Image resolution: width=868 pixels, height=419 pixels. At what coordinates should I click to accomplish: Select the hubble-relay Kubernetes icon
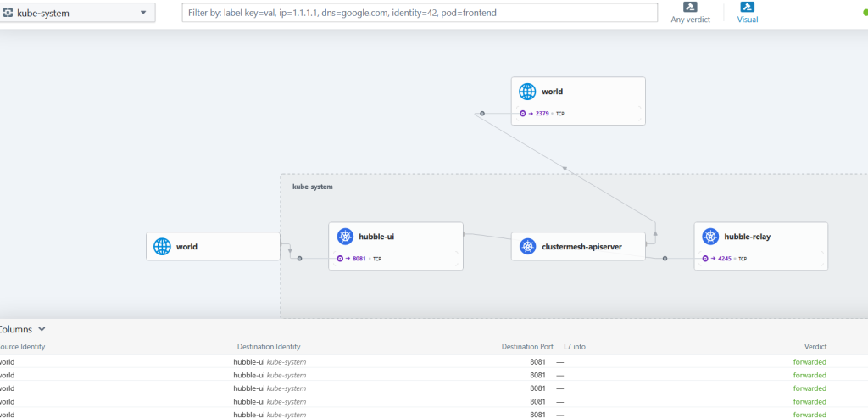[711, 237]
